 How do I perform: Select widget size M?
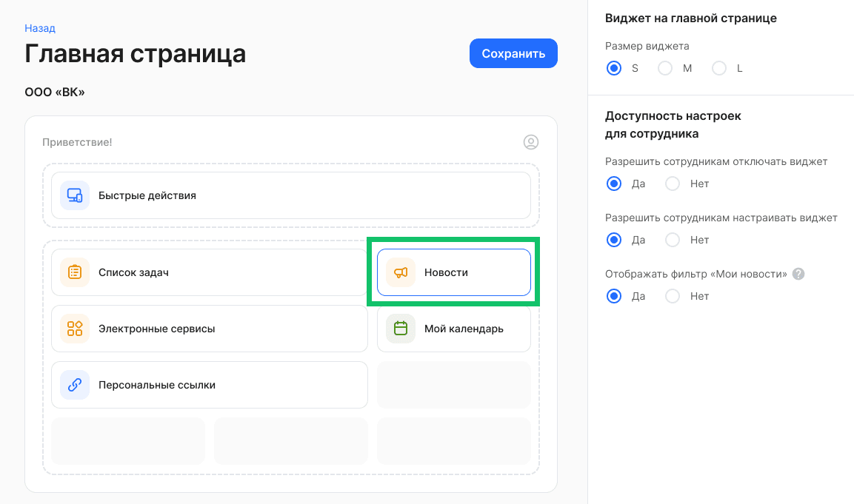(x=664, y=67)
